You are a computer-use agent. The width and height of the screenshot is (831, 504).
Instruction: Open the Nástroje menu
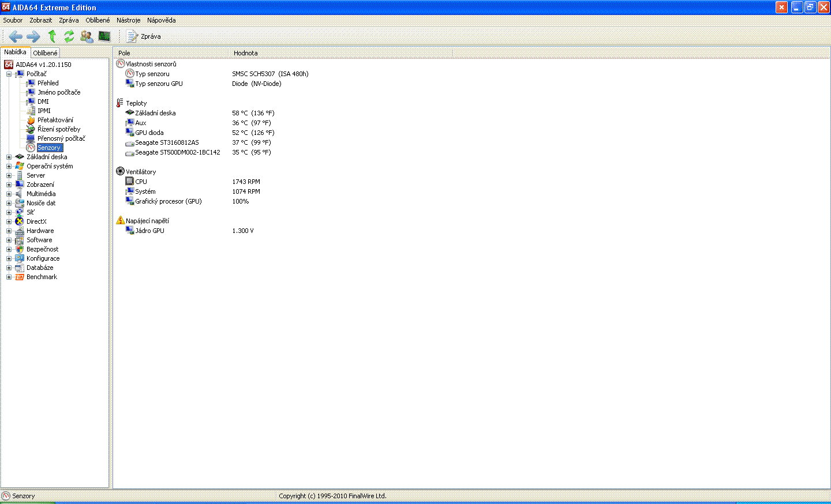128,20
